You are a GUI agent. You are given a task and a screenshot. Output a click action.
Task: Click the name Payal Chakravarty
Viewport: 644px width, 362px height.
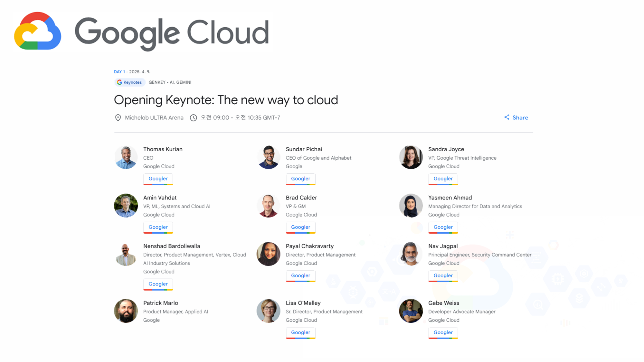pyautogui.click(x=310, y=246)
